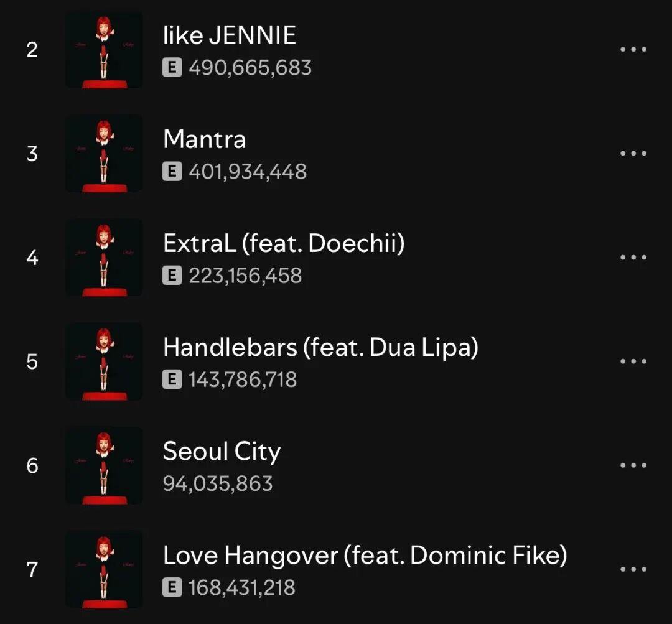672x624 pixels.
Task: Select Love Hangover (feat. Dominic Fike)
Action: point(365,556)
